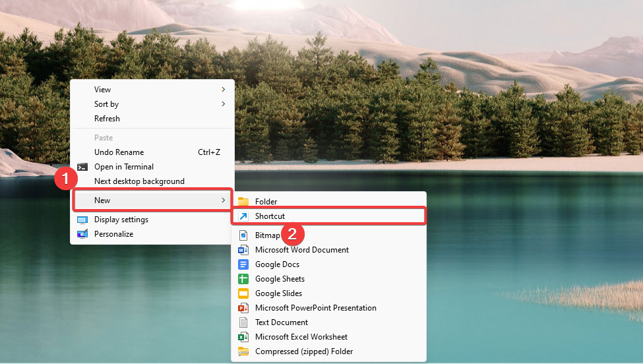Choose Refresh from the context menu
Screen dimensions: 643x364
click(152, 119)
